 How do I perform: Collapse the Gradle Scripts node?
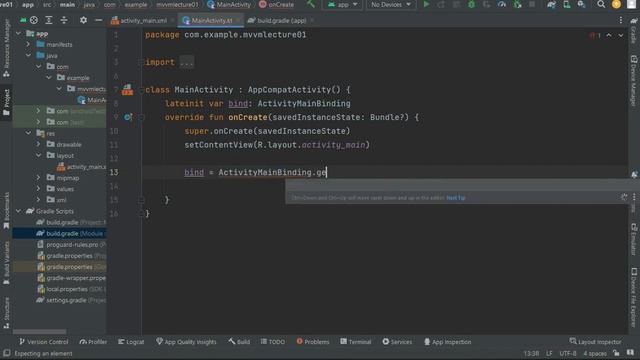click(x=18, y=211)
